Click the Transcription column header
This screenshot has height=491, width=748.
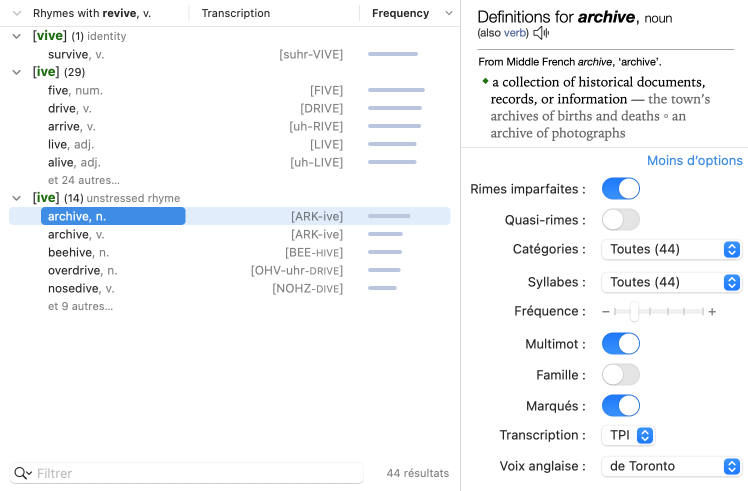236,14
